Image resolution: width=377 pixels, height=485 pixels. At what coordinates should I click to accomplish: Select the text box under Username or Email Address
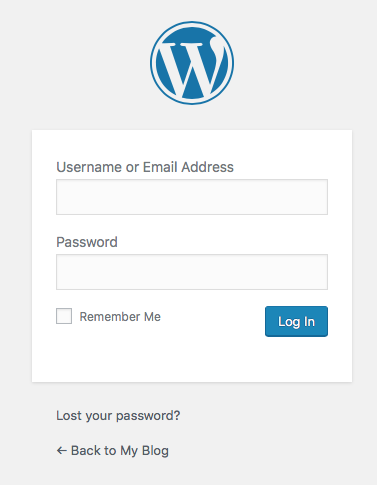(192, 197)
